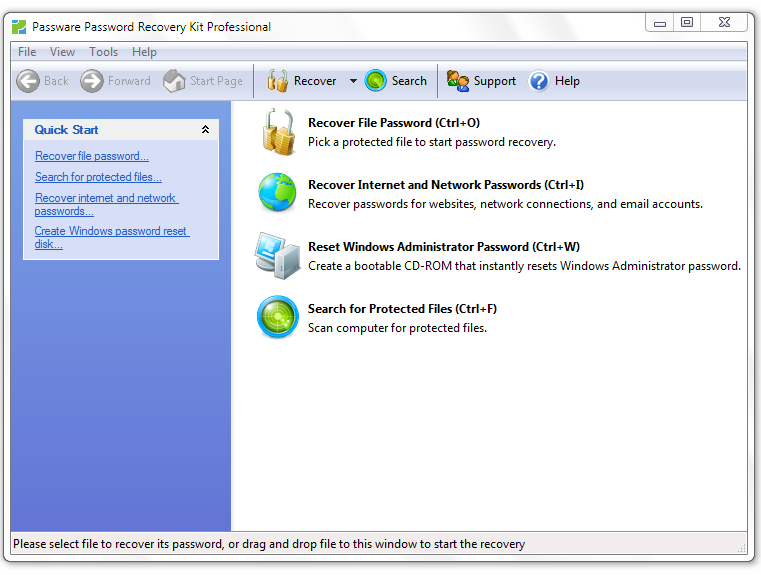Screen dimensions: 761x575
Task: Open the Help menu
Action: point(144,51)
